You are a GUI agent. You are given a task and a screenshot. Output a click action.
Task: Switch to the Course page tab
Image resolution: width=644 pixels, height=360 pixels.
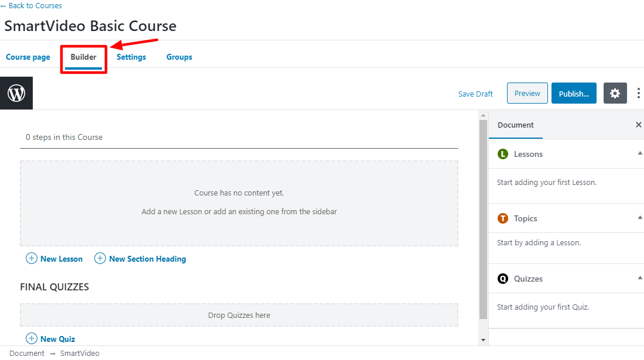28,57
